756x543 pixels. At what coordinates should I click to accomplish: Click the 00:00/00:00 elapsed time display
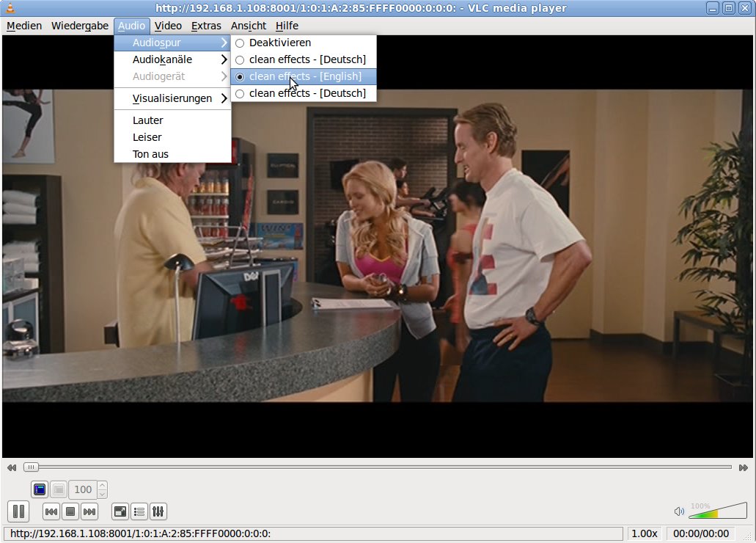[701, 534]
